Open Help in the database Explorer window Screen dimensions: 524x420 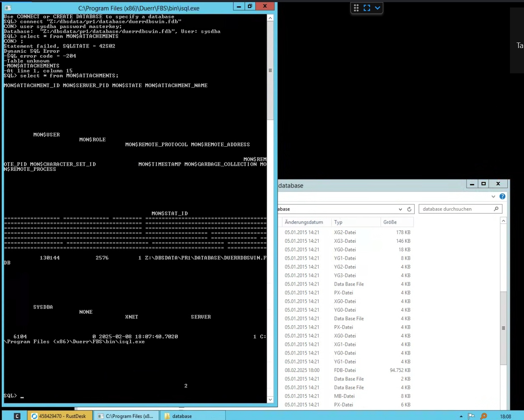(502, 197)
